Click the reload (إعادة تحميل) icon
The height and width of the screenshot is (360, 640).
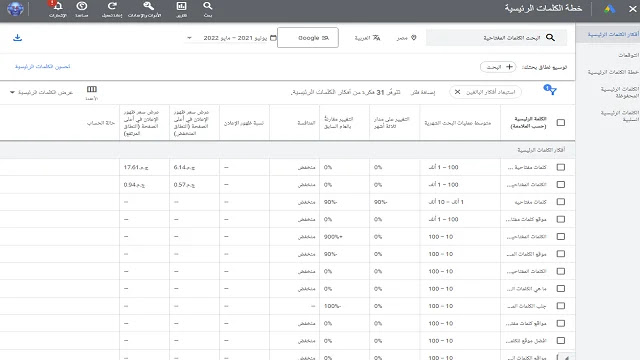click(112, 6)
